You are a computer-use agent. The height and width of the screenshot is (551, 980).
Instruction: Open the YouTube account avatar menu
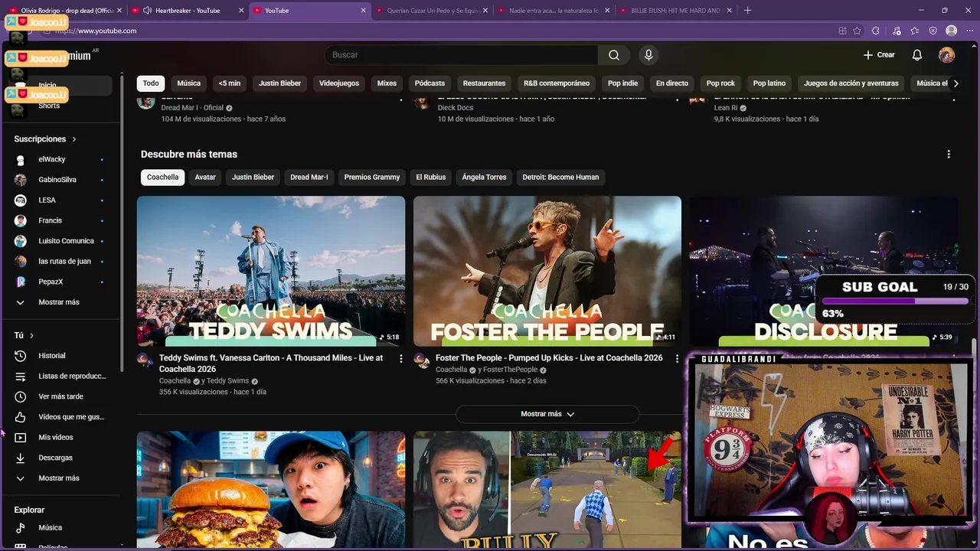947,55
